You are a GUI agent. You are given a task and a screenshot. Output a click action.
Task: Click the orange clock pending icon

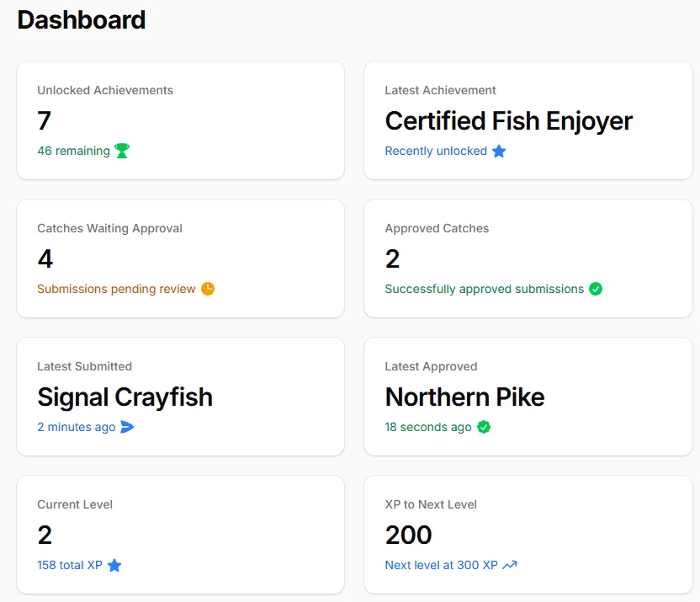(x=208, y=289)
